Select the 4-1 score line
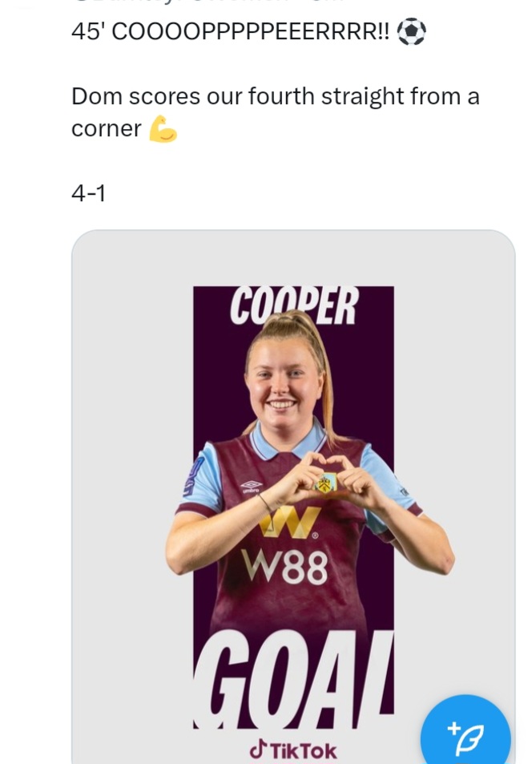Viewport: 532px width, 764px height. pyautogui.click(x=88, y=193)
